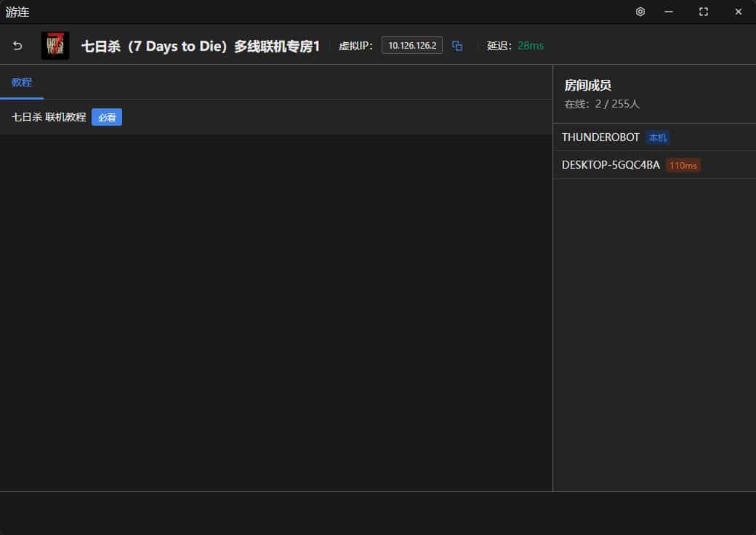756x535 pixels.
Task: Click the 游连 app title
Action: click(x=17, y=12)
